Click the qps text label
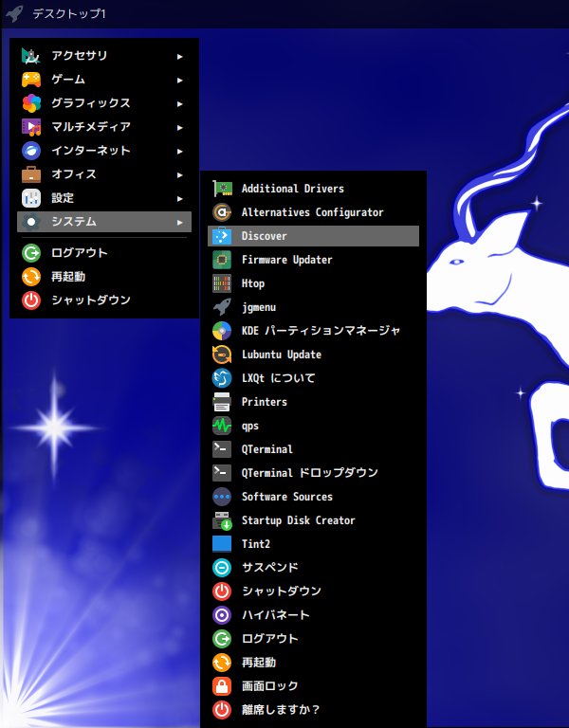Screen dimensions: 569x728 tap(250, 427)
